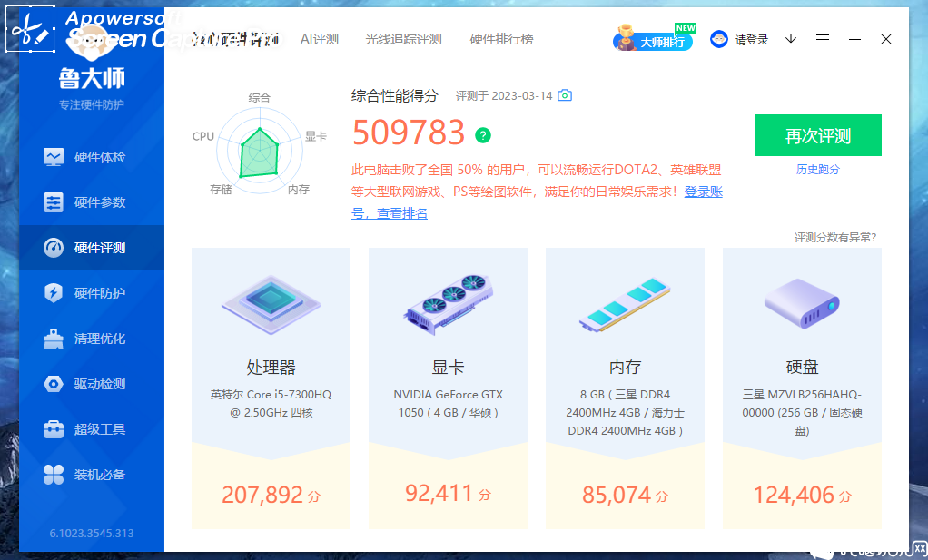Click the 清理优化 broom icon
This screenshot has height=560, width=928.
[x=54, y=339]
